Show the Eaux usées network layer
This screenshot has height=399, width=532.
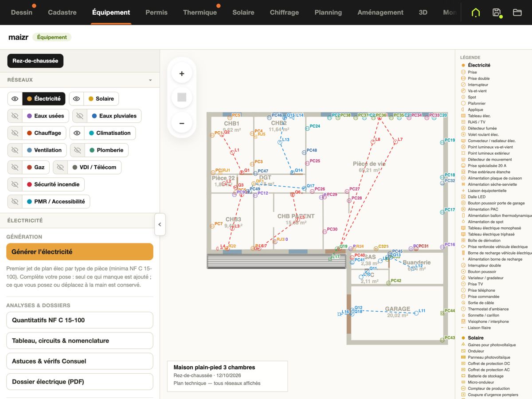[x=15, y=116]
